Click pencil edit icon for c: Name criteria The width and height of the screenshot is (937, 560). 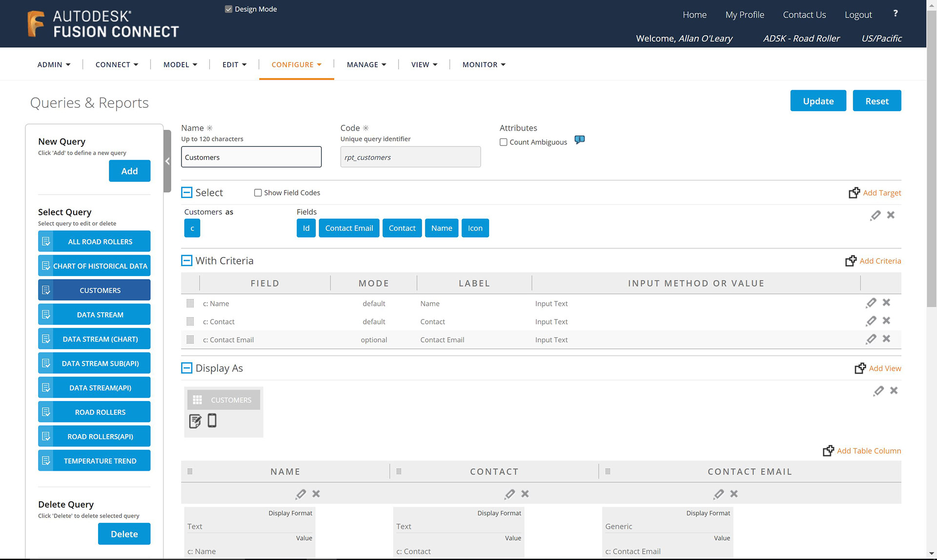click(871, 303)
